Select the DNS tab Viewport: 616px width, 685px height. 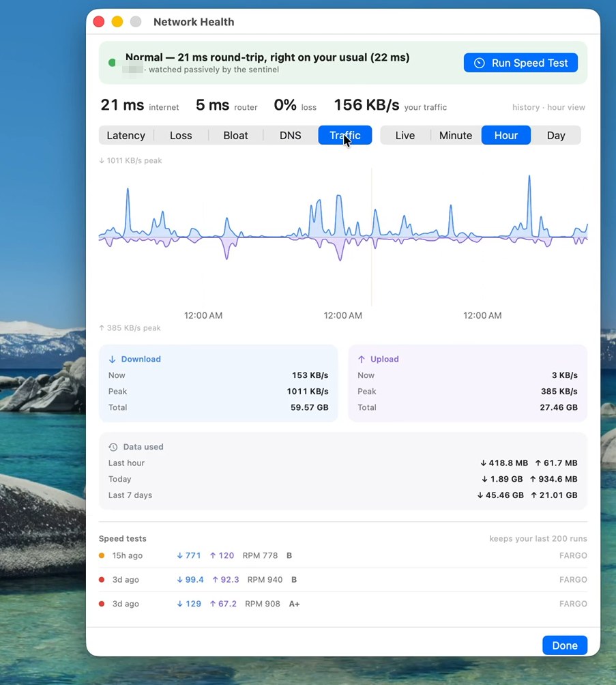[291, 135]
